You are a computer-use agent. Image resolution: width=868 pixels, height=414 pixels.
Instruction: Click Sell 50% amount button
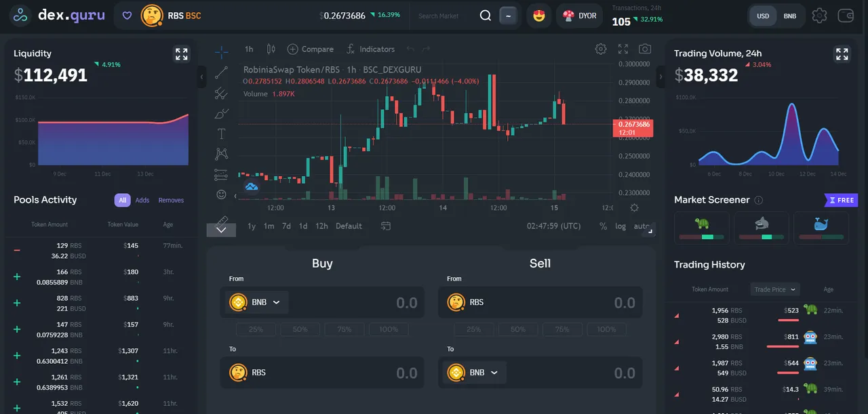coord(518,329)
